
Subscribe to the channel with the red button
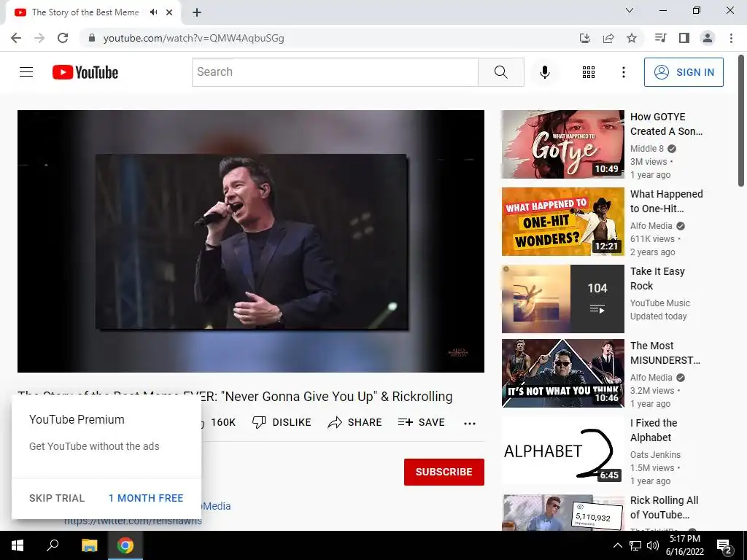(444, 472)
